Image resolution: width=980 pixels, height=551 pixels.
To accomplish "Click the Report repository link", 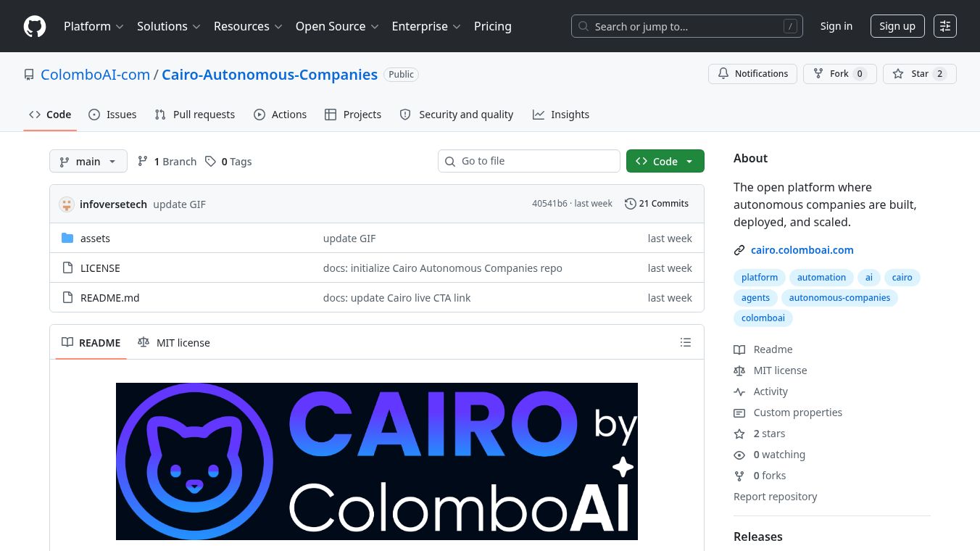I will 775,497.
